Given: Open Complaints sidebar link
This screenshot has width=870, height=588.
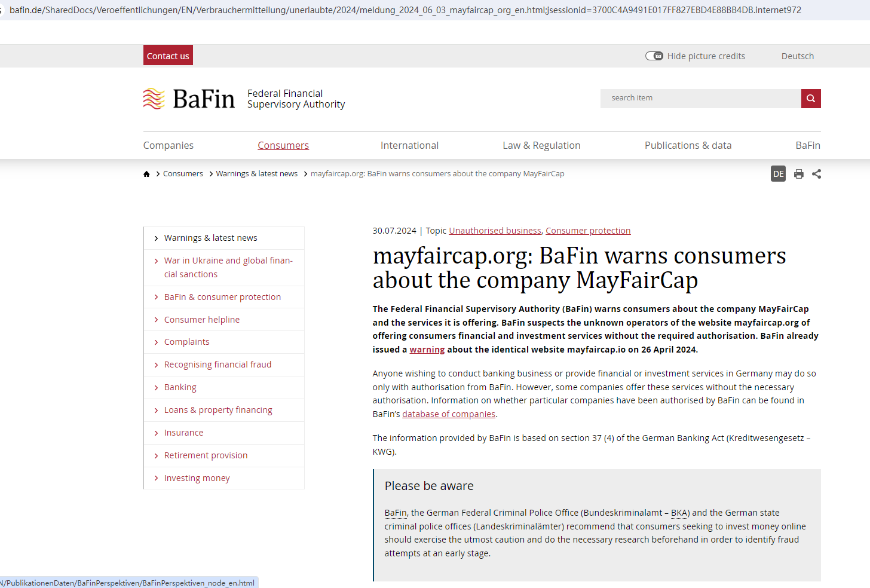Looking at the screenshot, I should click(186, 342).
